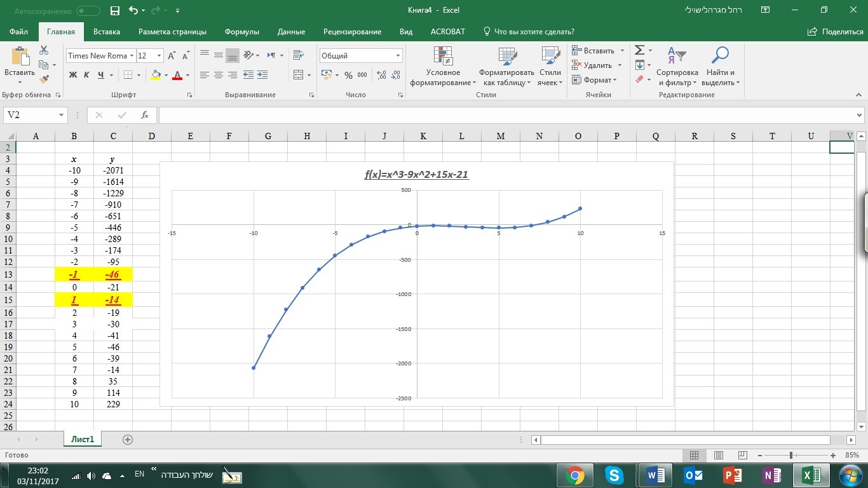
Task: Toggle Bold formatting (Ж)
Action: (72, 75)
